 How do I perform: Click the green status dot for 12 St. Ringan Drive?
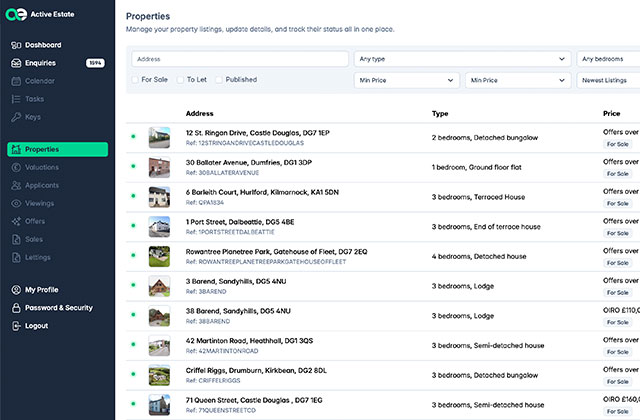[x=133, y=137]
